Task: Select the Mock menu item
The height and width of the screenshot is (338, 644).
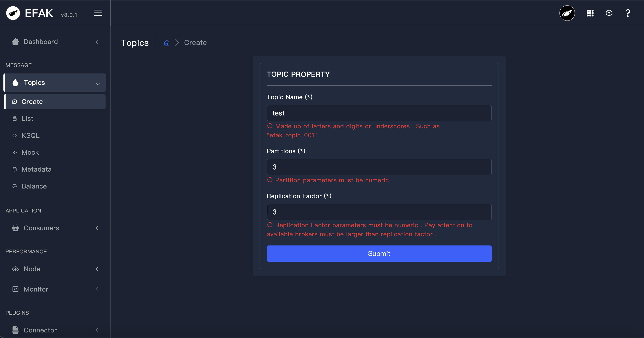Action: pyautogui.click(x=30, y=152)
